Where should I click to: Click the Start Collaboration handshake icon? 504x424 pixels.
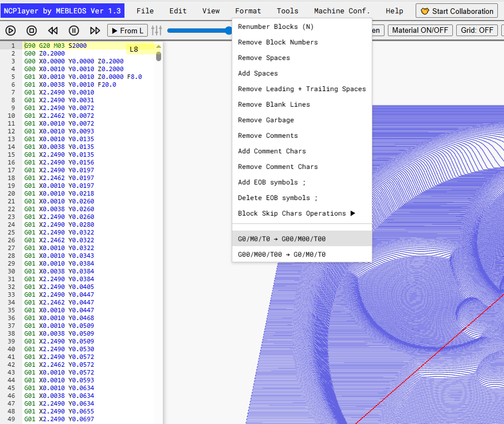425,11
